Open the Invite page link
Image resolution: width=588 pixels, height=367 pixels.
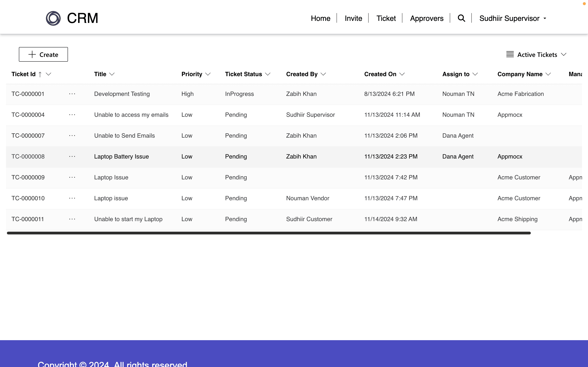tap(353, 18)
